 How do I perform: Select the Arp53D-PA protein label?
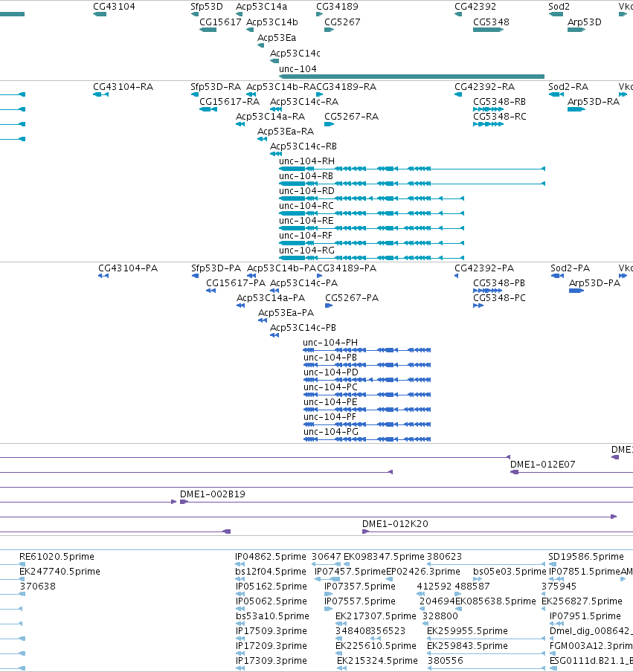(594, 283)
